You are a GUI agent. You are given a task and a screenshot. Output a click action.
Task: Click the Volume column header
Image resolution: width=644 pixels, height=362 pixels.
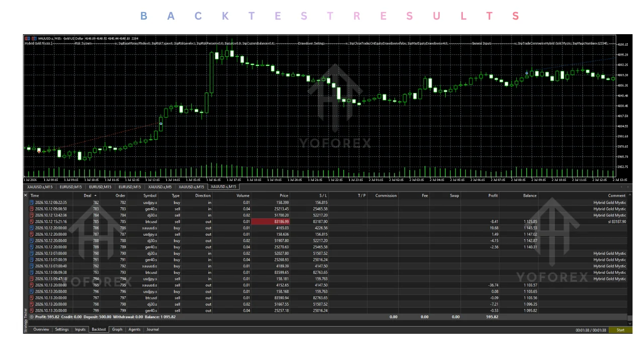coord(243,196)
